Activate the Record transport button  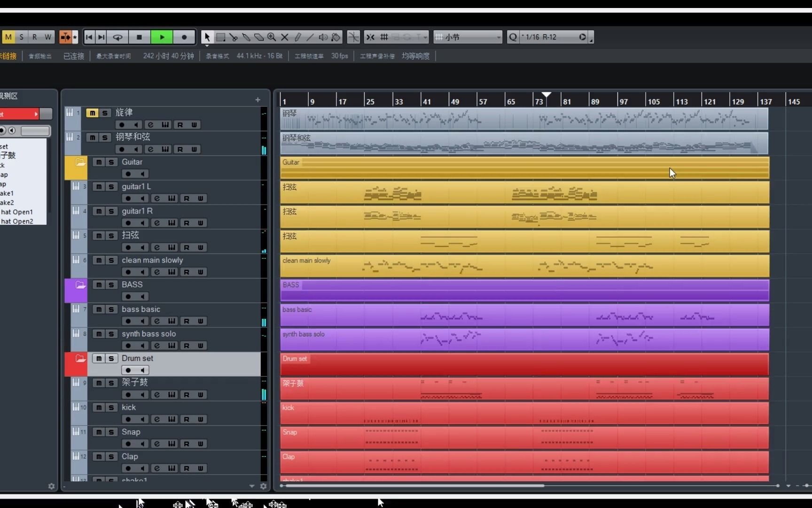pos(184,37)
